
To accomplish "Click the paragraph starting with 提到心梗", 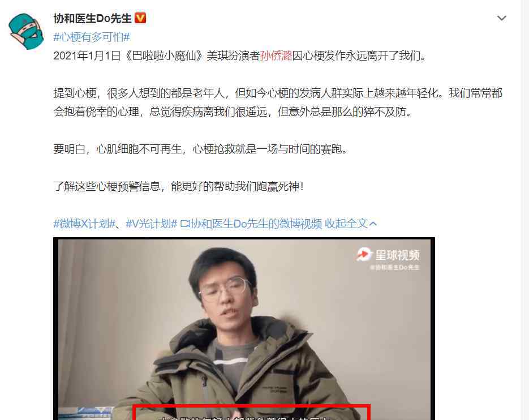I will (278, 102).
